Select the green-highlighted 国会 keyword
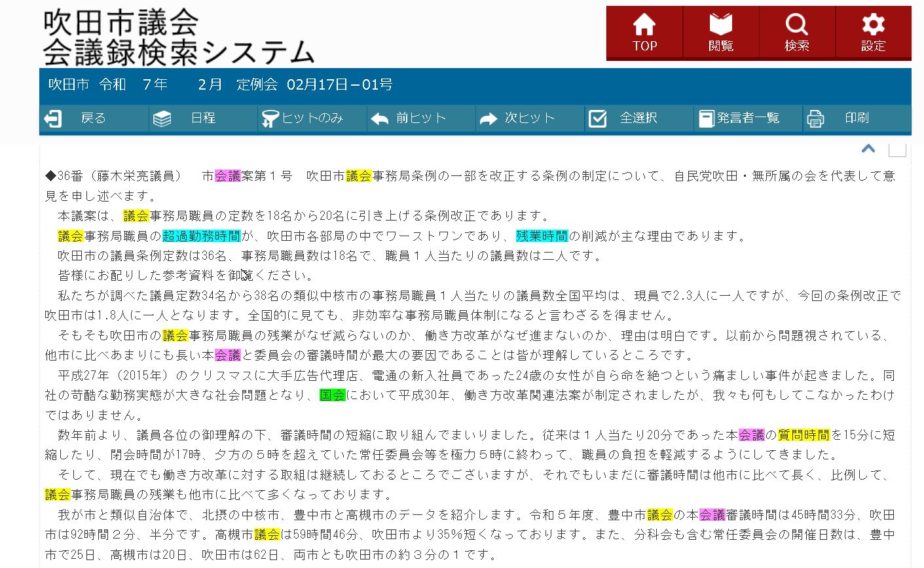This screenshot has height=568, width=924. click(332, 395)
